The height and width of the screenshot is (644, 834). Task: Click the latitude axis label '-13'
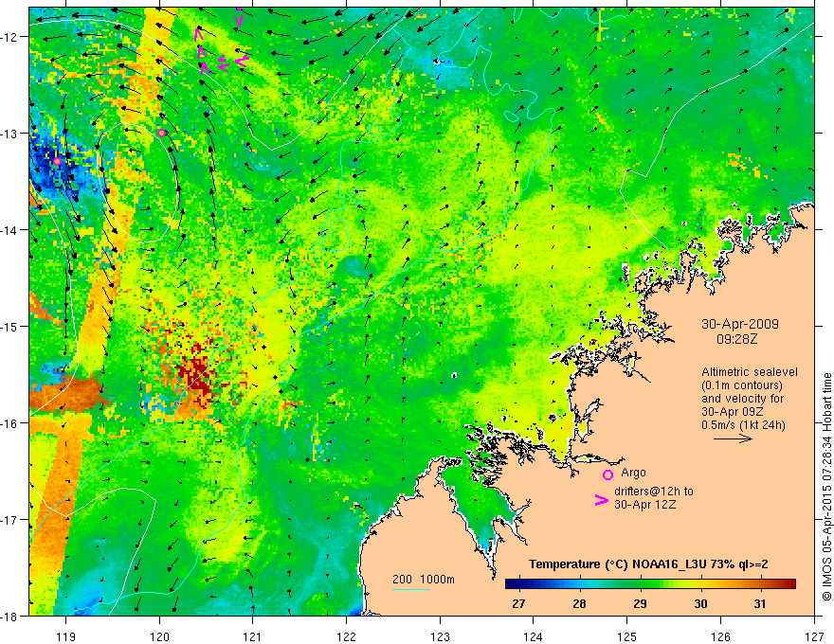pyautogui.click(x=10, y=133)
